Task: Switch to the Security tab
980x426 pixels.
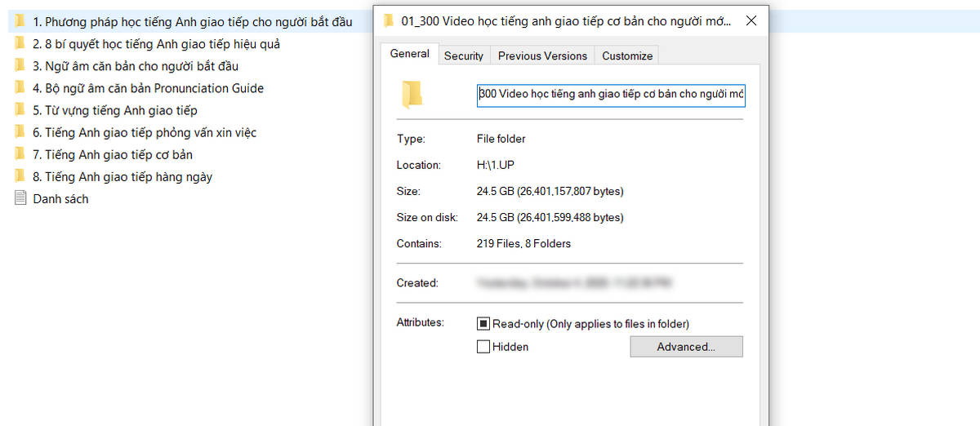Action: pos(464,55)
